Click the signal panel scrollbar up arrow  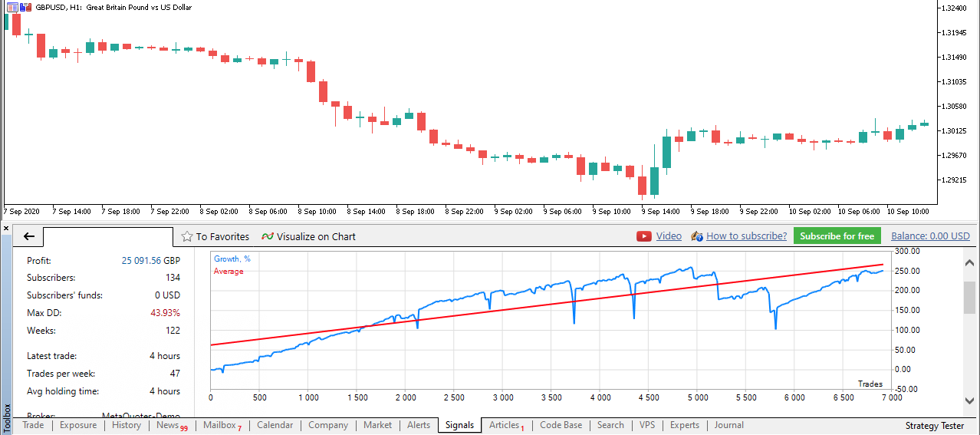tap(970, 262)
